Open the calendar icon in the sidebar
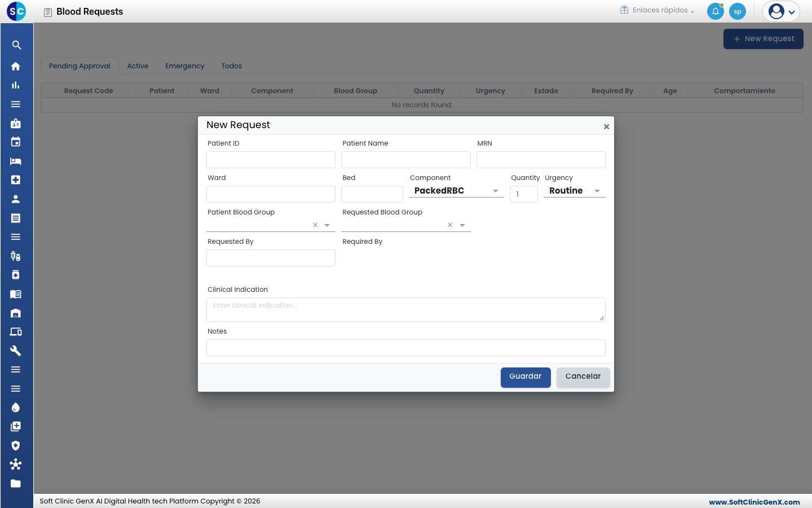Screen dimensions: 812x508 click(16, 142)
